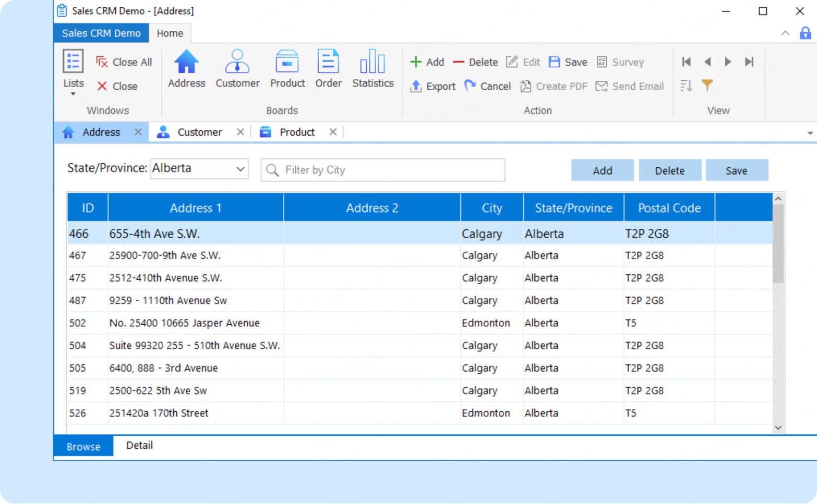Expand the State/Province dropdown
The width and height of the screenshot is (817, 504).
pyautogui.click(x=240, y=169)
